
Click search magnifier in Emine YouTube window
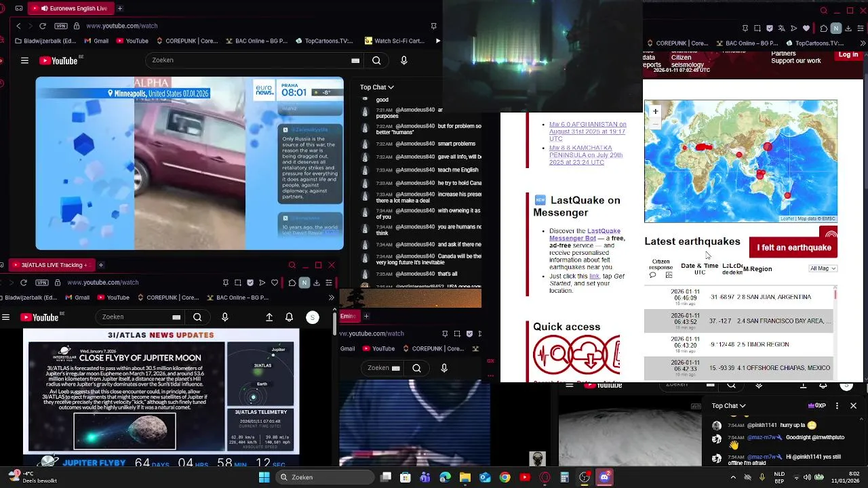[x=416, y=368]
